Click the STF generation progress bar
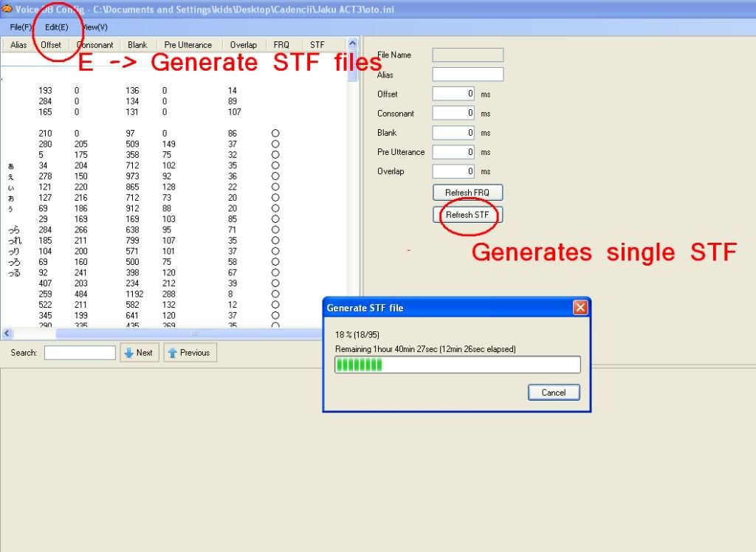The height and width of the screenshot is (552, 756). 458,365
